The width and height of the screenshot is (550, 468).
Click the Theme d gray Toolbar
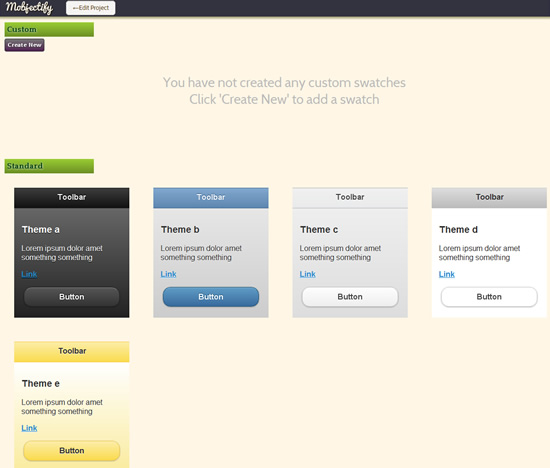(x=489, y=198)
